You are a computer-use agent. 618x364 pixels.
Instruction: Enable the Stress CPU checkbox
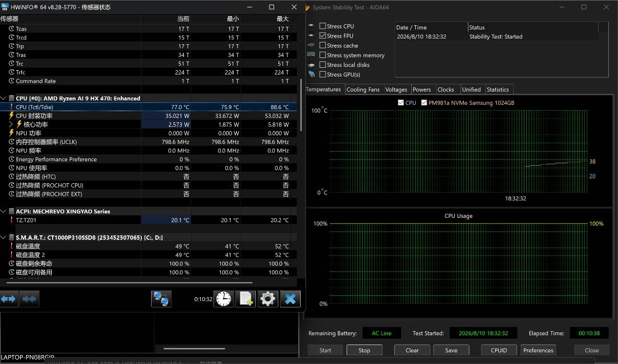(x=322, y=26)
